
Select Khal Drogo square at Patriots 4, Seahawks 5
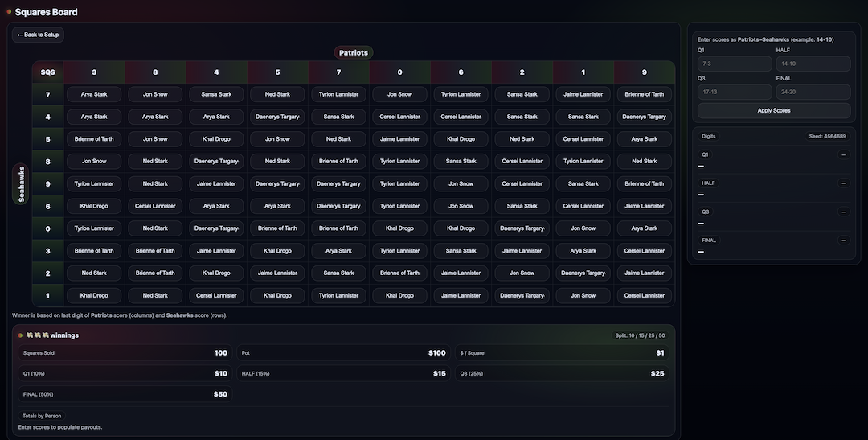[x=216, y=139]
